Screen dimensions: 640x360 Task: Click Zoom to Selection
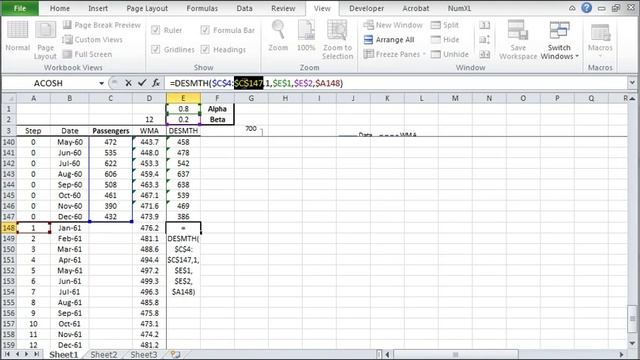[x=337, y=40]
